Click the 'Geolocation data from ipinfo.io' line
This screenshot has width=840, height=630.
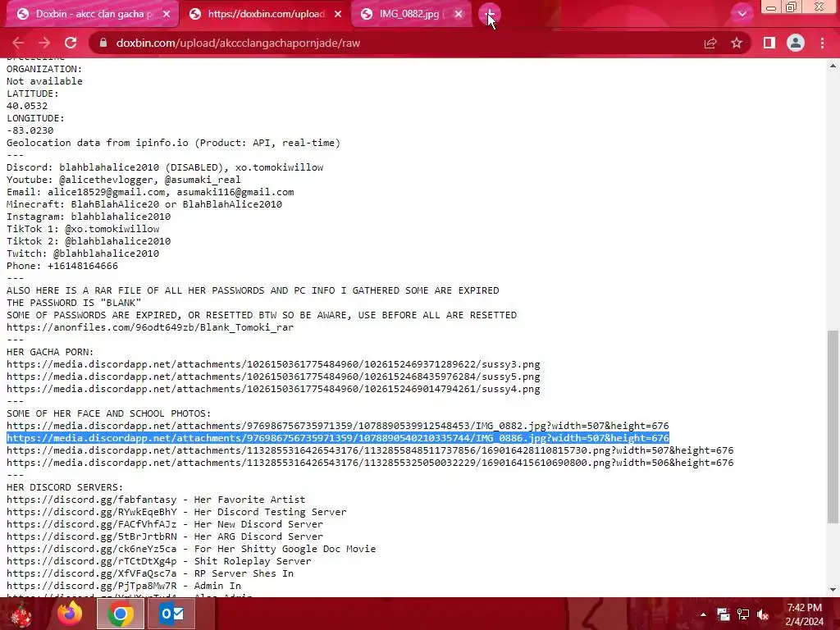click(x=173, y=143)
